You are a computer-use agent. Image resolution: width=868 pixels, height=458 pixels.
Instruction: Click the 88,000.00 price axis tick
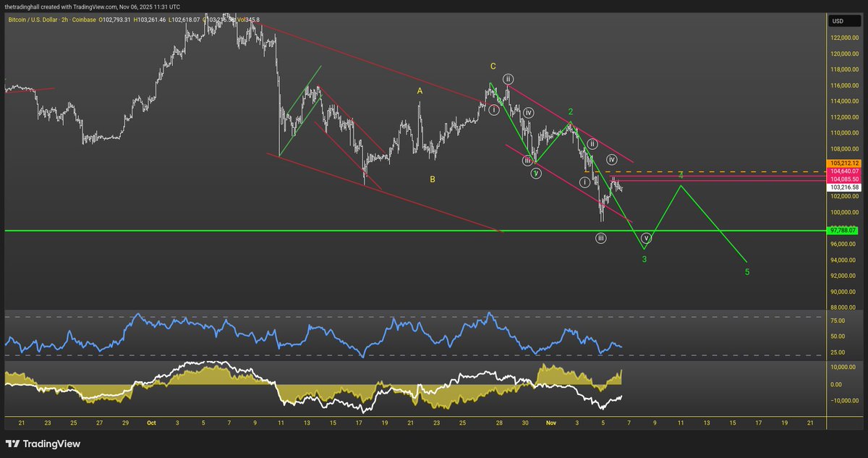(x=844, y=308)
